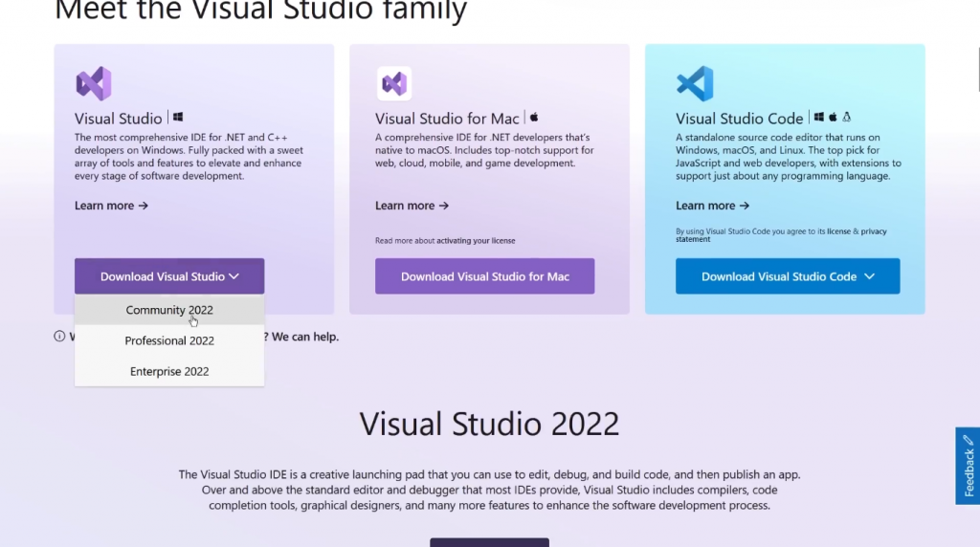Click Apple icon beside Visual Studio Code title
Image resolution: width=980 pixels, height=547 pixels.
[833, 117]
